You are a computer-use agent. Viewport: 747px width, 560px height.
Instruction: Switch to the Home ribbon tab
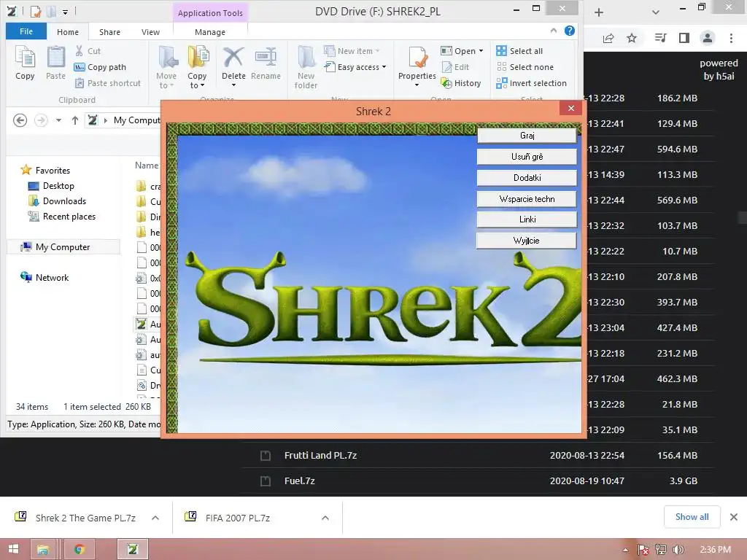coord(68,32)
